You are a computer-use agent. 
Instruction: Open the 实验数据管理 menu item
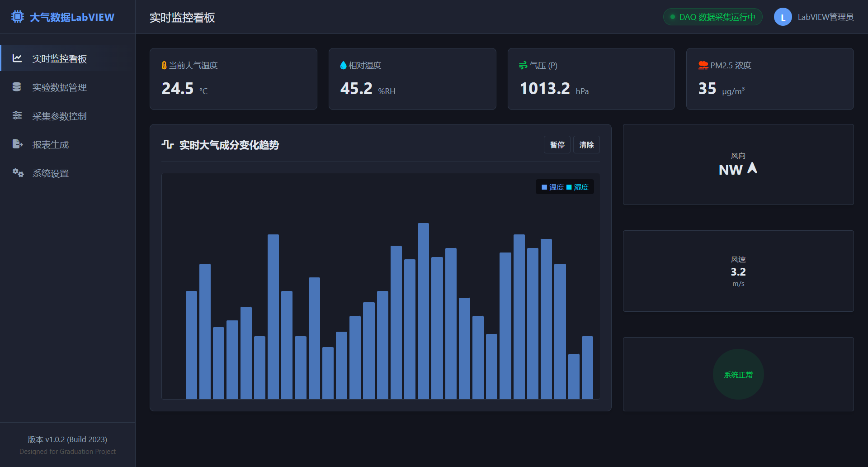[x=59, y=87]
